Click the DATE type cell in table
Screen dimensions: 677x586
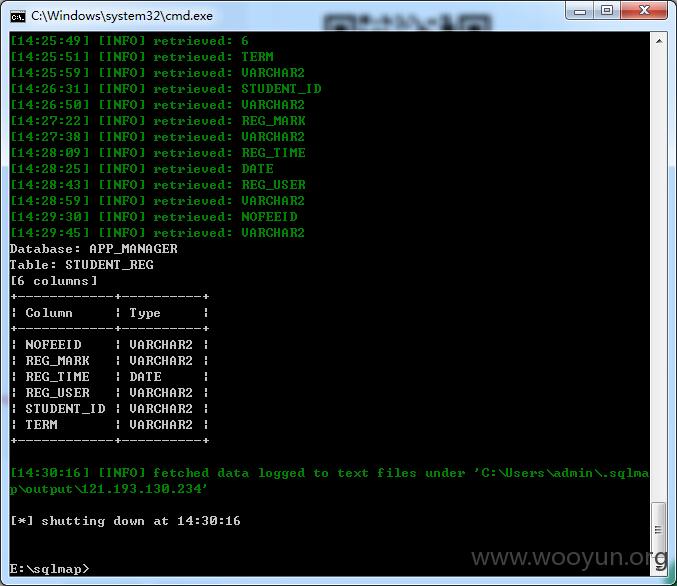tap(145, 377)
